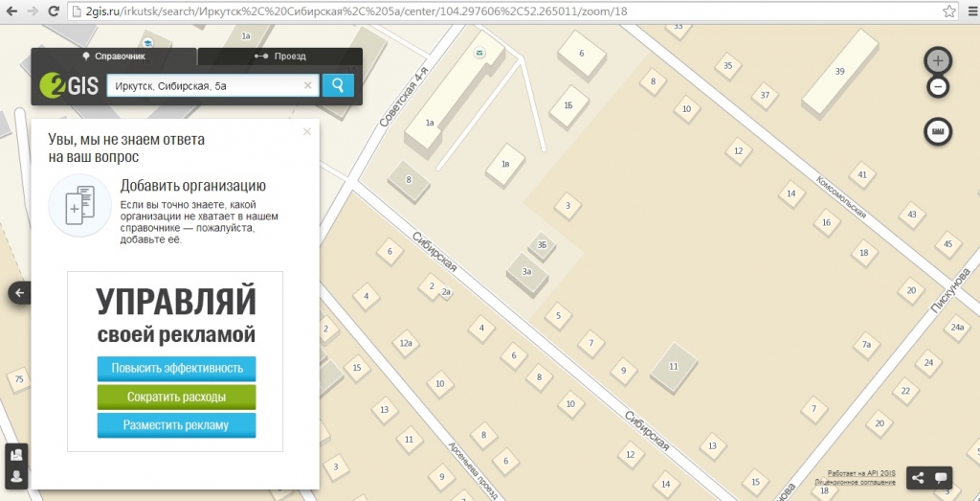Click the Разместить рекламу button
The image size is (980, 501).
(x=177, y=425)
